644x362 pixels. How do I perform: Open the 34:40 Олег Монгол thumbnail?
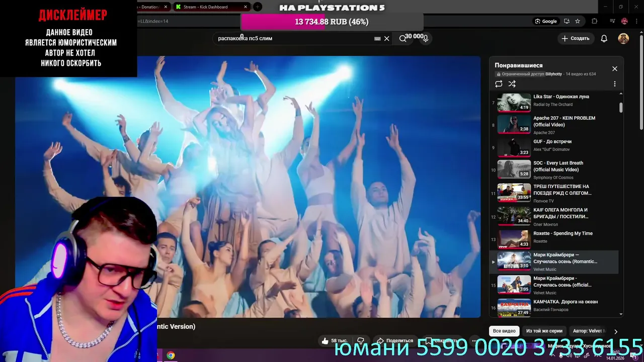(514, 216)
